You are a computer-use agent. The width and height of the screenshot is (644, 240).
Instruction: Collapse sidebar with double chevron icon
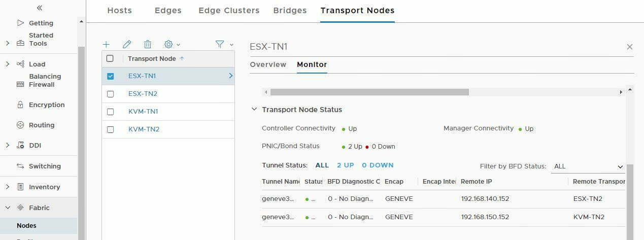[40, 8]
